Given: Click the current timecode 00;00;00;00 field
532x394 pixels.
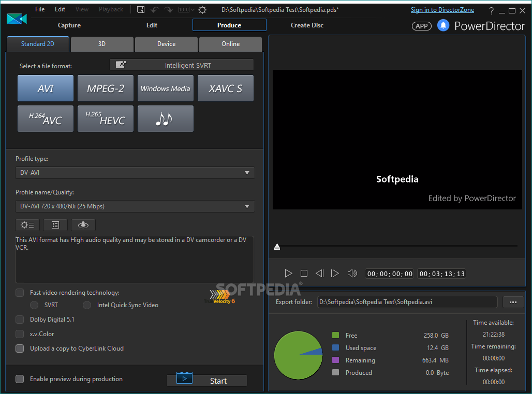Looking at the screenshot, I should [390, 274].
